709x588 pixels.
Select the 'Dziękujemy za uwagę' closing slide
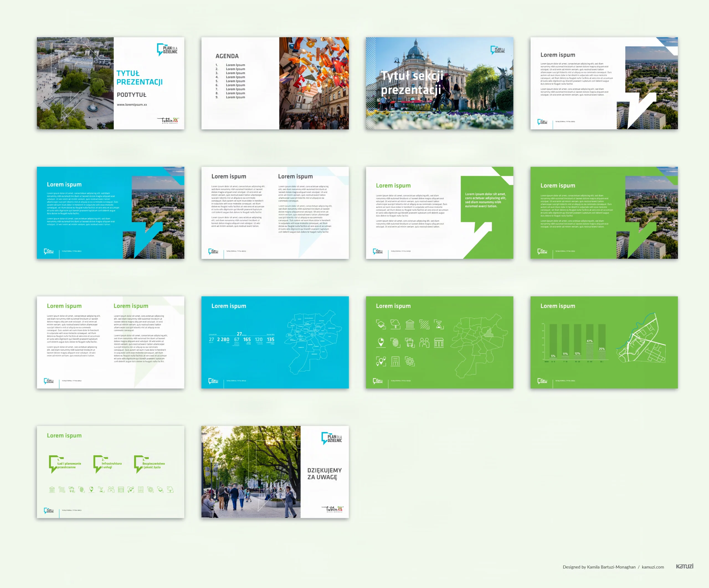[x=275, y=472]
